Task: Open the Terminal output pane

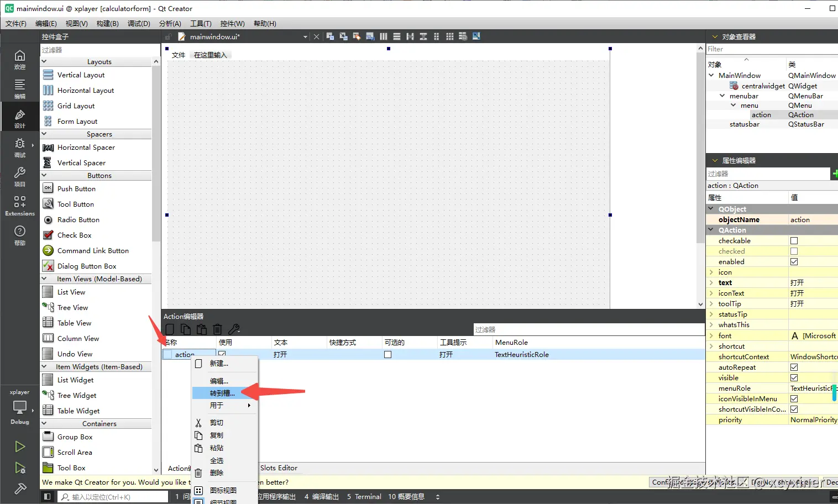Action: (364, 497)
